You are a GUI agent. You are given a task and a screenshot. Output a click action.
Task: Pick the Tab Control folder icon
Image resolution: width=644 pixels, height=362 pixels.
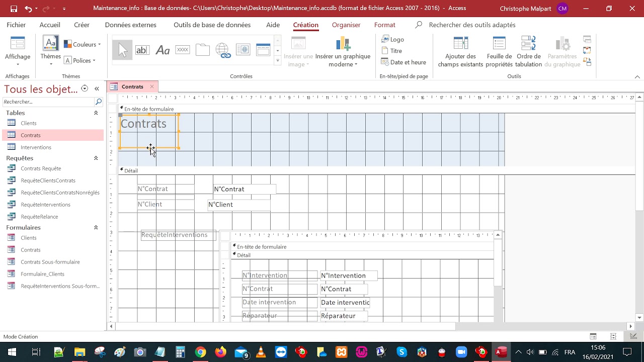[x=203, y=50]
